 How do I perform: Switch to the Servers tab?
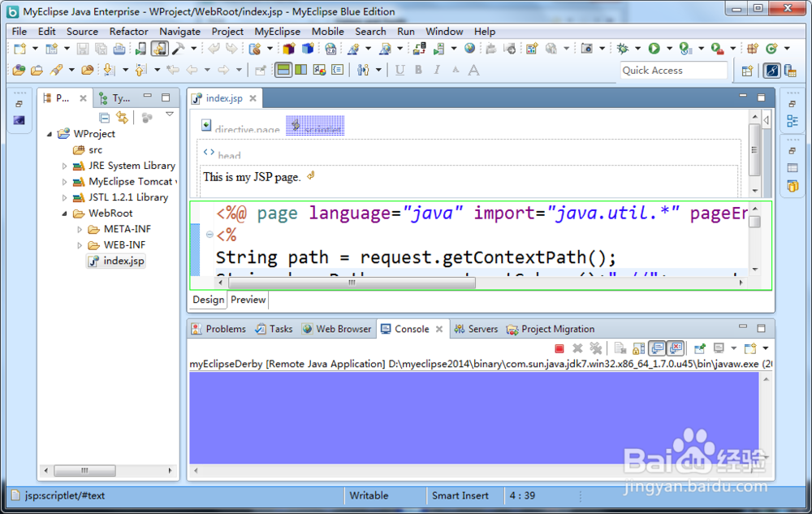click(x=475, y=329)
